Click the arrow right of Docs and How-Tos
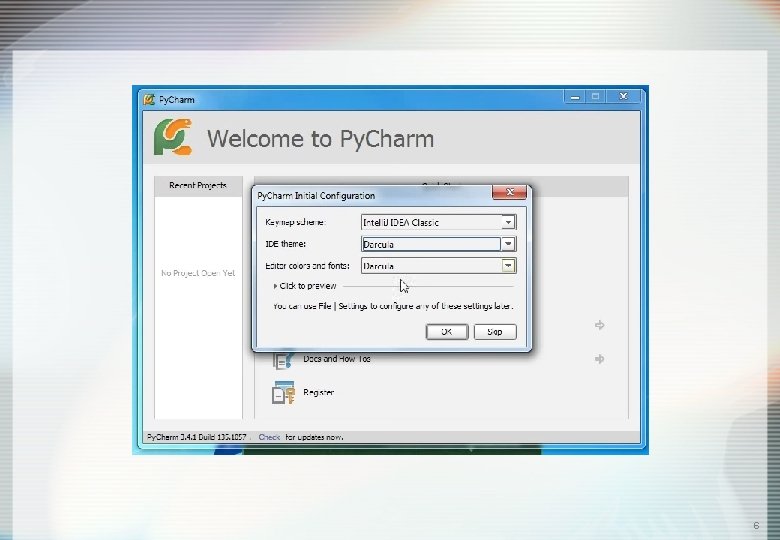Image resolution: width=780 pixels, height=540 pixels. point(599,359)
